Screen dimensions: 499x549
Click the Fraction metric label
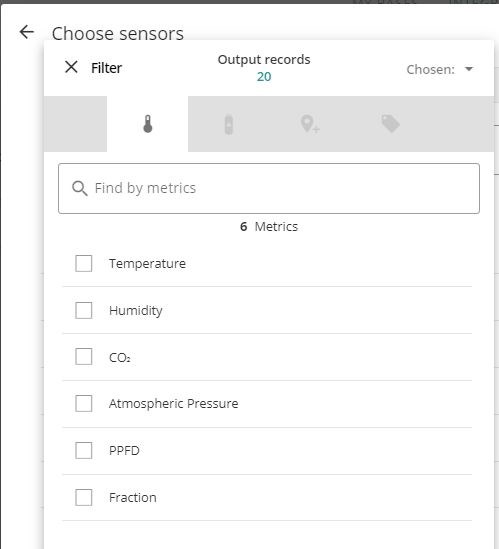point(133,498)
